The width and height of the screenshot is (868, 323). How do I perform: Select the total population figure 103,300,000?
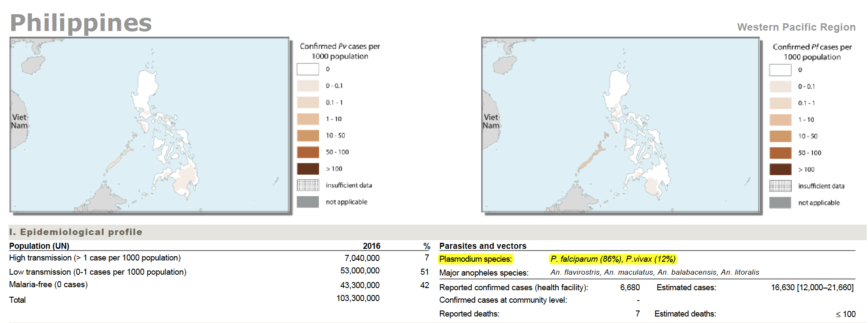358,298
